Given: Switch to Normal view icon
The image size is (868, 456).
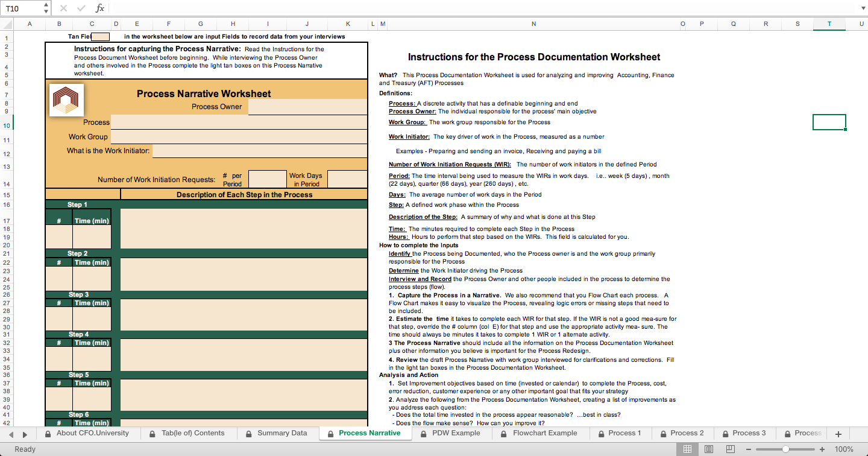Looking at the screenshot, I should [687, 449].
